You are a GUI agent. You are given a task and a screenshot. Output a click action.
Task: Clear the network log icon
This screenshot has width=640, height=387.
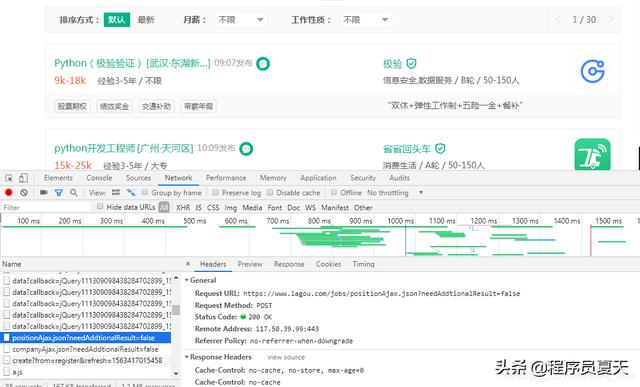[24, 192]
